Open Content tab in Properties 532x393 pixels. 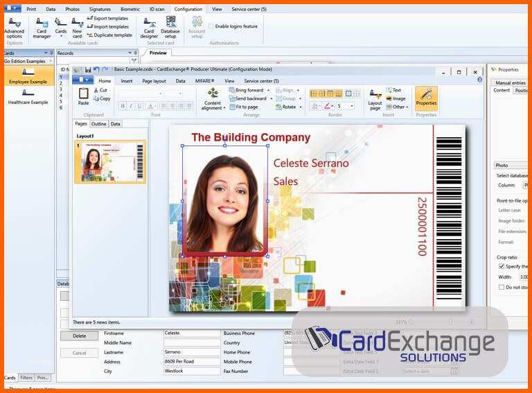tap(502, 90)
